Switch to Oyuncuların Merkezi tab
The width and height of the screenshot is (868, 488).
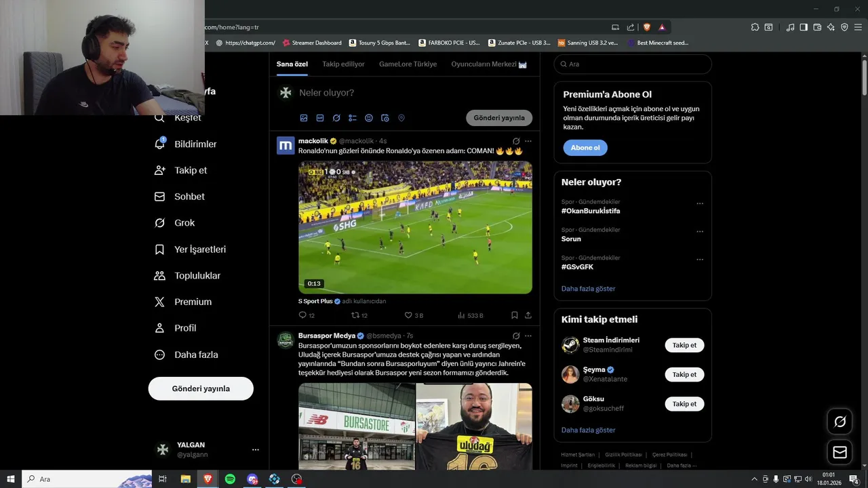(489, 64)
